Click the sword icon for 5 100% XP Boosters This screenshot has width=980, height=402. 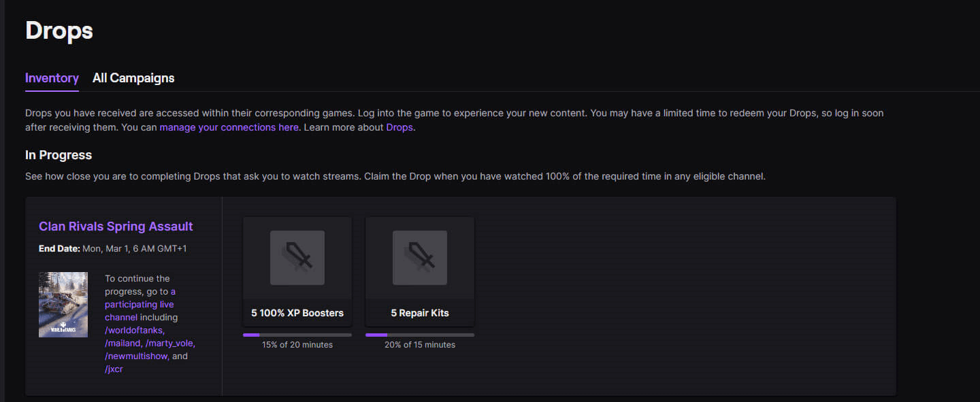coord(297,258)
